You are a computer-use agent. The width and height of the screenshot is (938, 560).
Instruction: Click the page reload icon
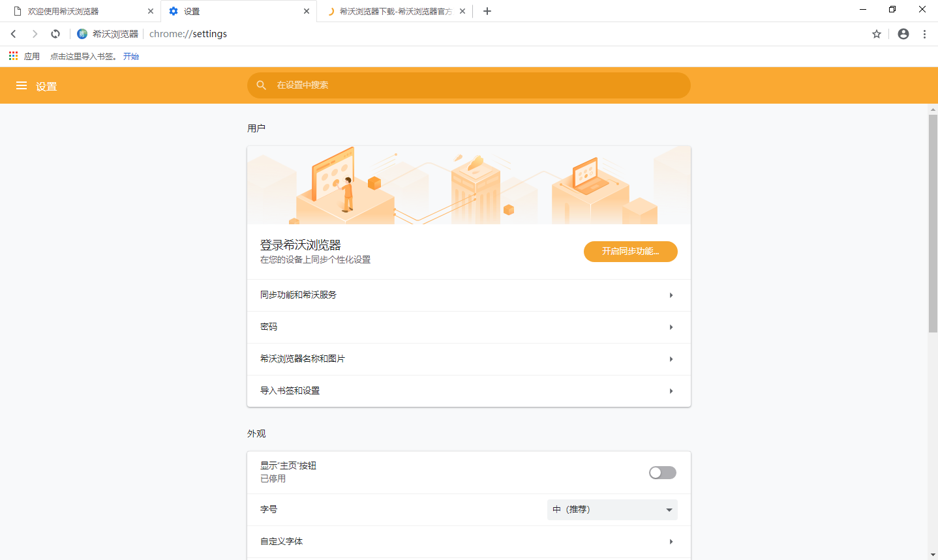click(x=55, y=33)
